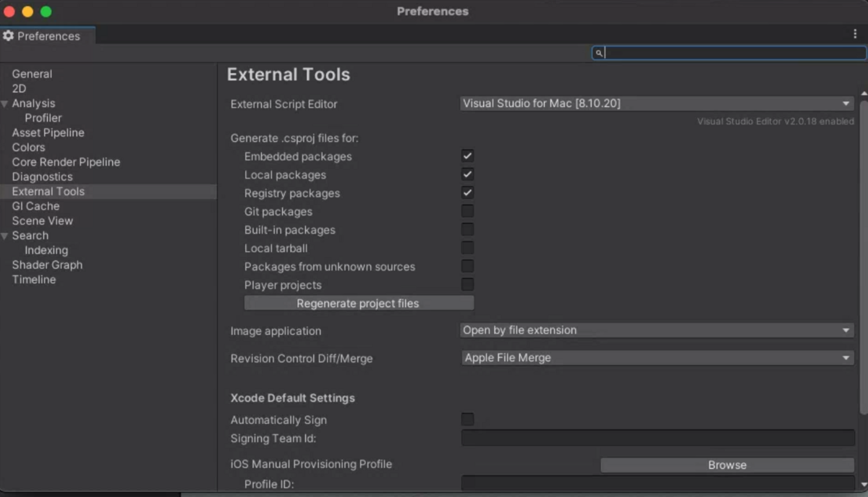Enable Git packages checkbox
This screenshot has height=497, width=868.
(x=467, y=211)
